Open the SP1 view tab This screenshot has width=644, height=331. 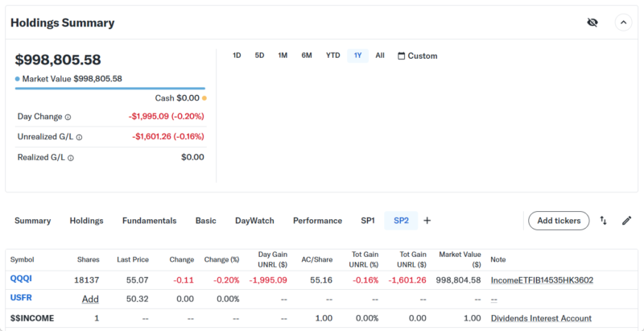click(368, 221)
